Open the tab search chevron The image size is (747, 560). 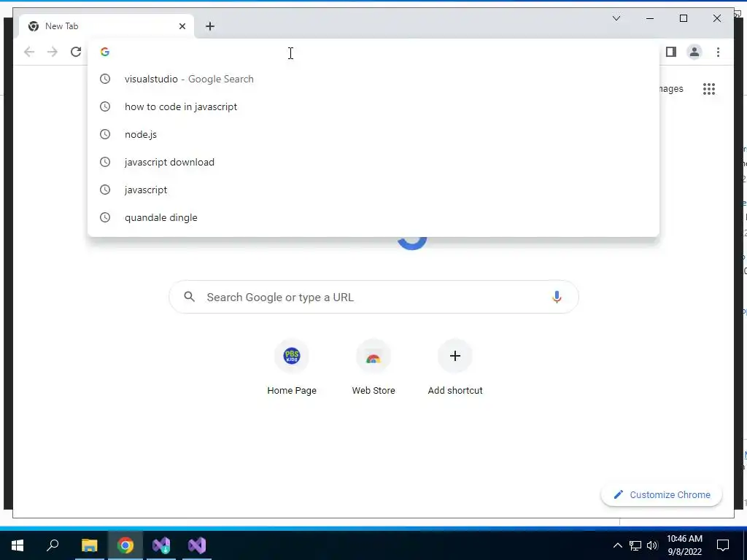(616, 18)
